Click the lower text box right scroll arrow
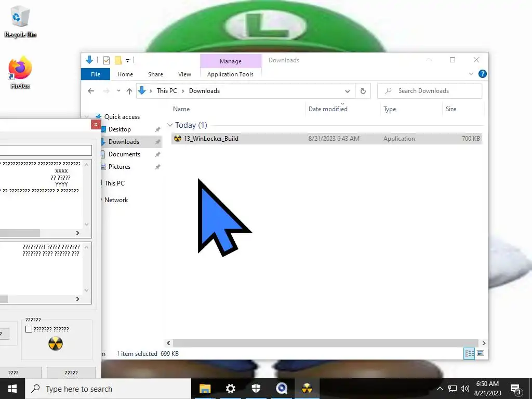532x399 pixels. [x=78, y=299]
